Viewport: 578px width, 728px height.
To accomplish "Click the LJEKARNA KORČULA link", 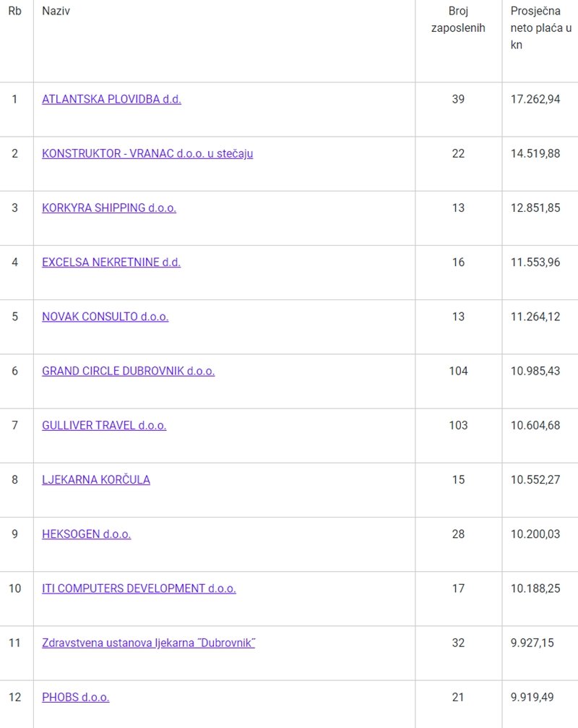I will coord(96,480).
